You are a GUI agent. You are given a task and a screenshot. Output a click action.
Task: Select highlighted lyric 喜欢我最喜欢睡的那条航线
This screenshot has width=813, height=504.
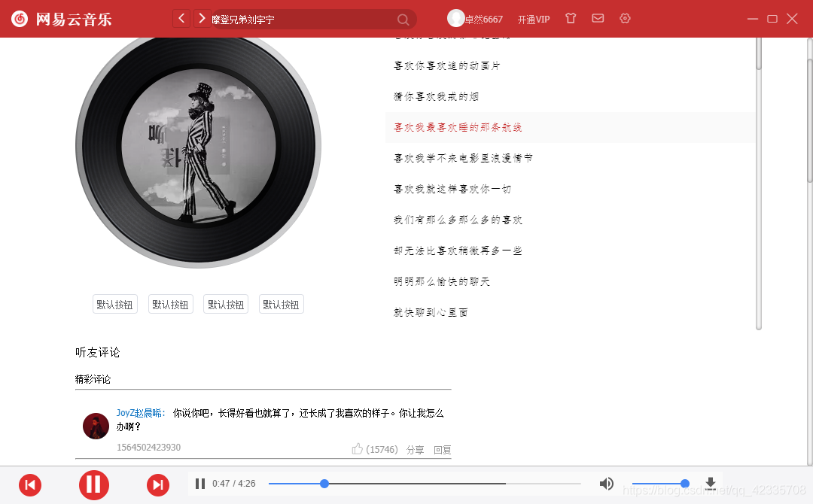point(458,127)
